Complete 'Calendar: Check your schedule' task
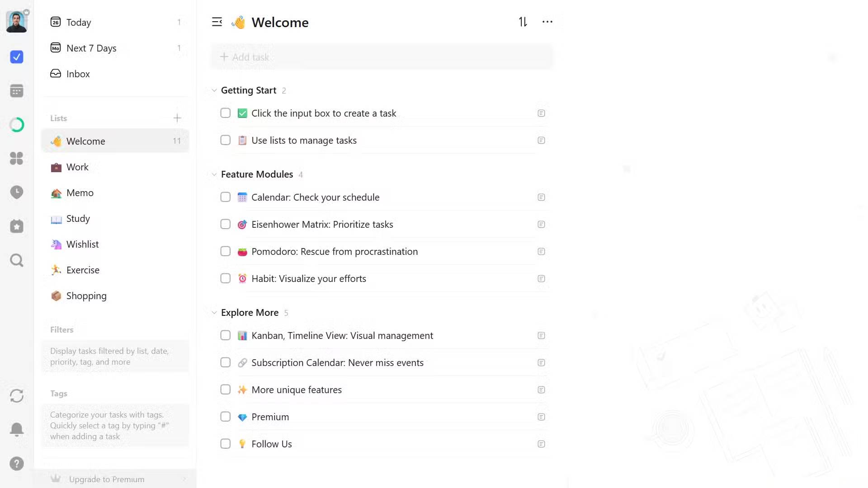Screen dimensions: 868x488 coord(225,197)
